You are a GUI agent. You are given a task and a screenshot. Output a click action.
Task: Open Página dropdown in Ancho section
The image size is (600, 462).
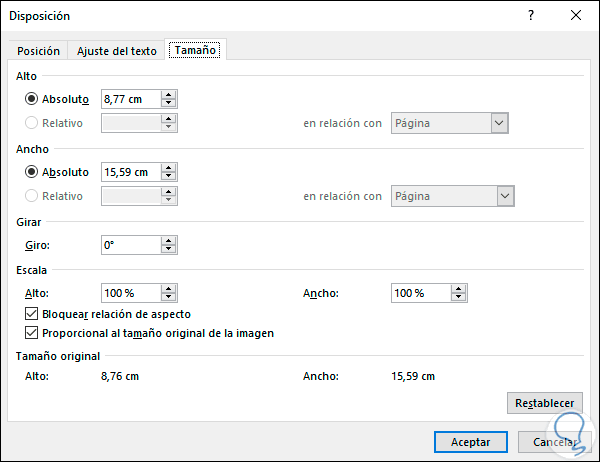pos(505,196)
